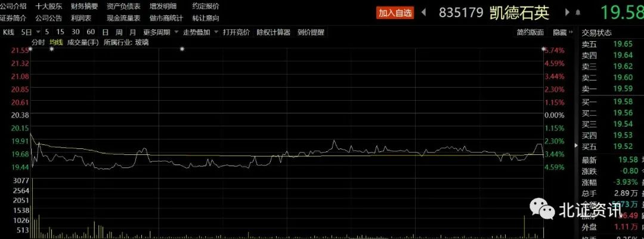This screenshot has width=644, height=239.
Task: Click the 加入自选 button
Action: (395, 12)
